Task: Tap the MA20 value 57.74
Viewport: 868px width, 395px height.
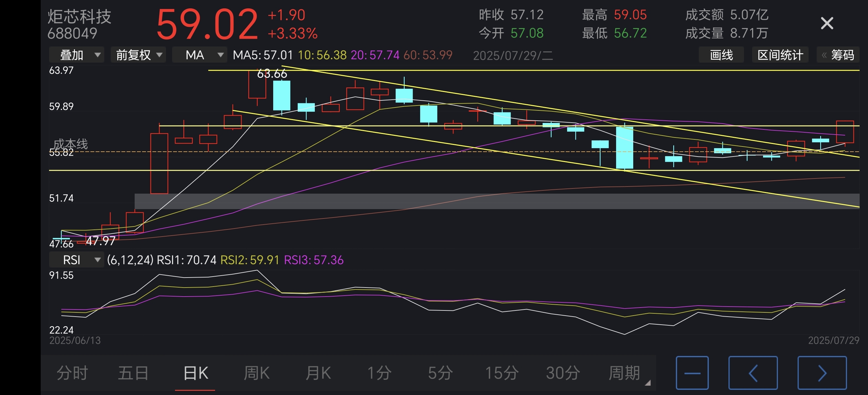Action: click(375, 55)
